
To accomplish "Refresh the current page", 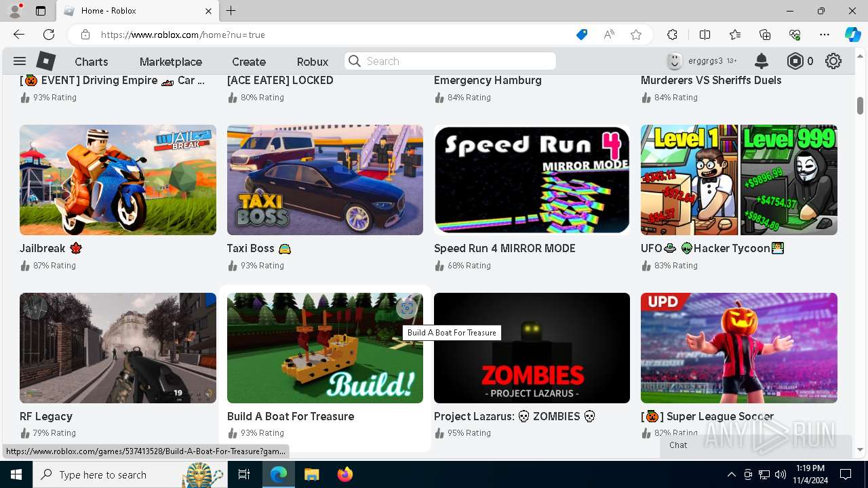I will pyautogui.click(x=49, y=35).
